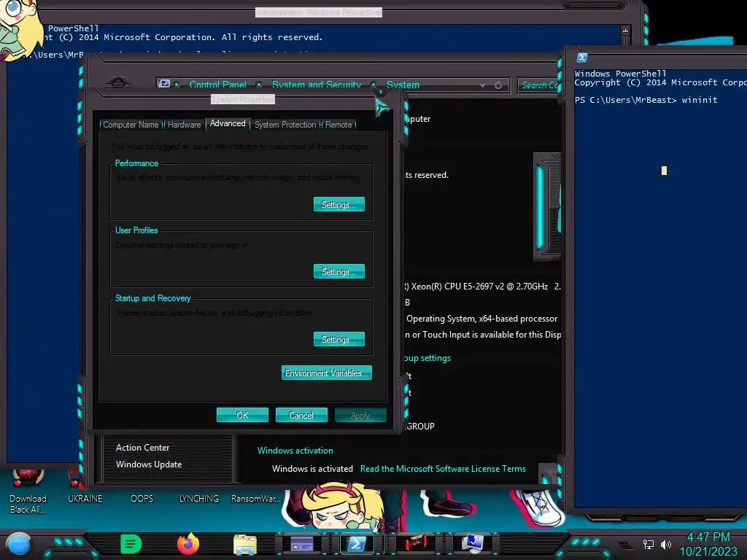The image size is (747, 560).
Task: Click the System breadcrumb
Action: tap(403, 85)
